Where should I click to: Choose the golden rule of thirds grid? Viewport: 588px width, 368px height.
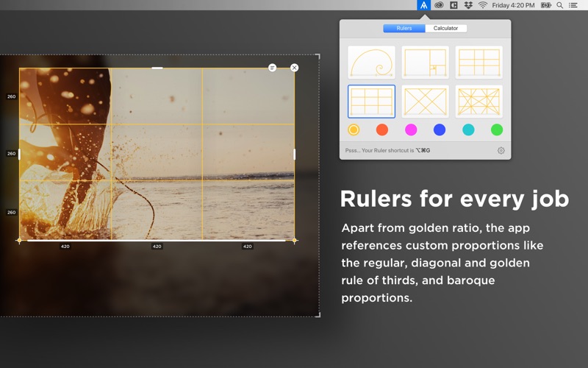click(x=478, y=63)
